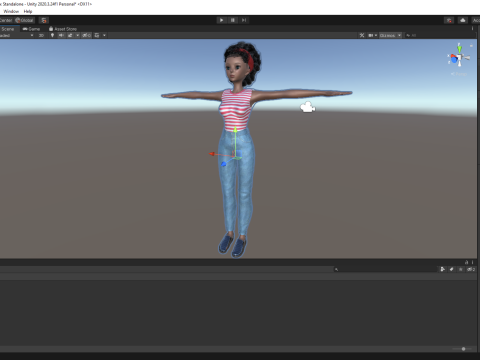Image resolution: width=480 pixels, height=360 pixels.
Task: Toggle hidden packages visibility icon
Action: (x=471, y=269)
